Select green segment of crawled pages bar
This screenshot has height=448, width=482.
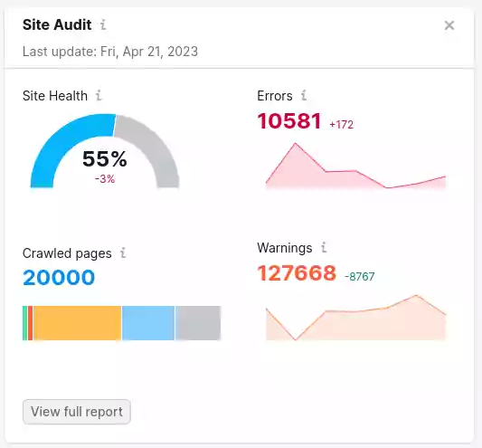[x=25, y=323]
